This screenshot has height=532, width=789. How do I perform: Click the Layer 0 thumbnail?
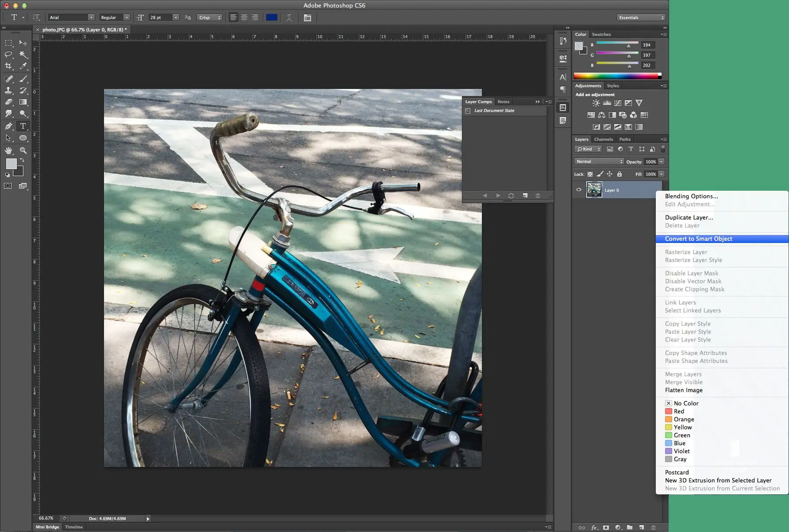(594, 189)
